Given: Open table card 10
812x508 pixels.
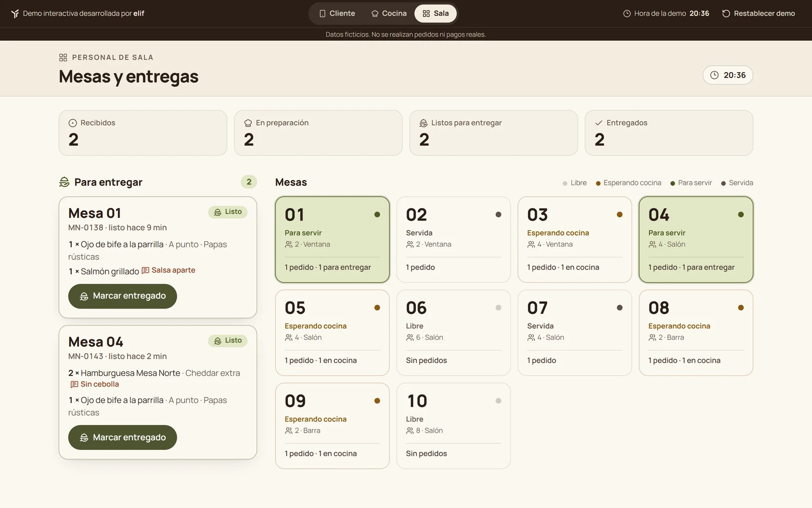Looking at the screenshot, I should [x=453, y=426].
